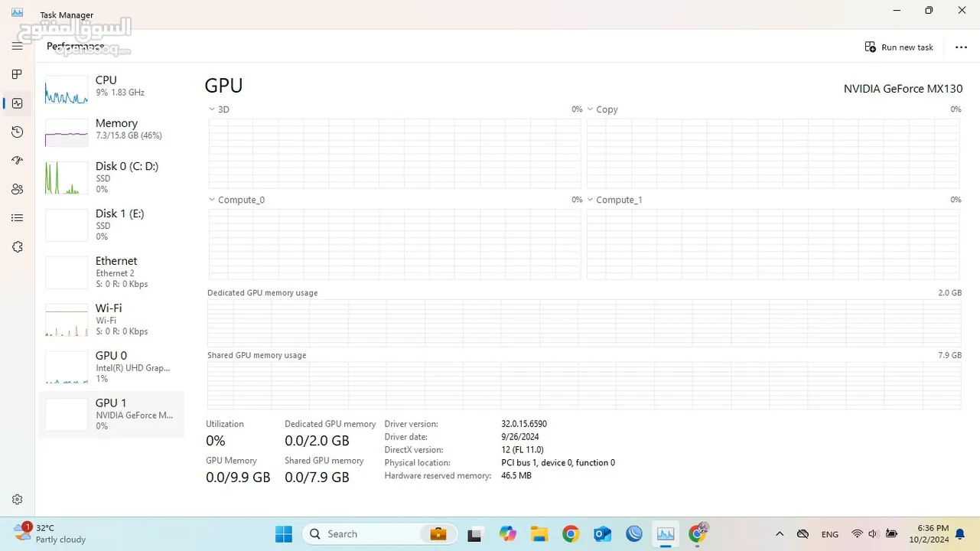Viewport: 980px width, 551px height.
Task: Select Disk 0 (C: D:) entry
Action: (x=111, y=178)
